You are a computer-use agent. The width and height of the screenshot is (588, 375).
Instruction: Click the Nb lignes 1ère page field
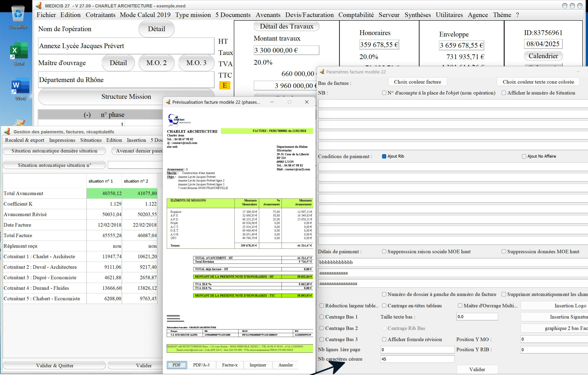coord(417,349)
